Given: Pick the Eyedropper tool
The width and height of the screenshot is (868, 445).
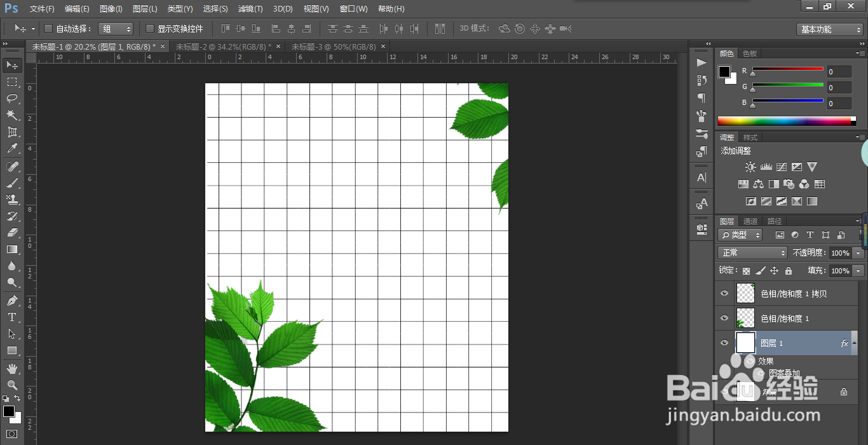Looking at the screenshot, I should [x=12, y=149].
